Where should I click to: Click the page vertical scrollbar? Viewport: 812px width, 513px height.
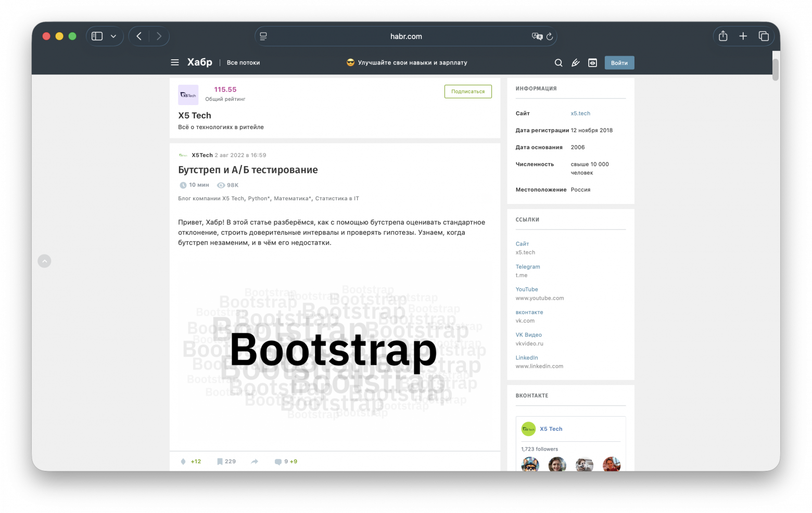click(776, 70)
